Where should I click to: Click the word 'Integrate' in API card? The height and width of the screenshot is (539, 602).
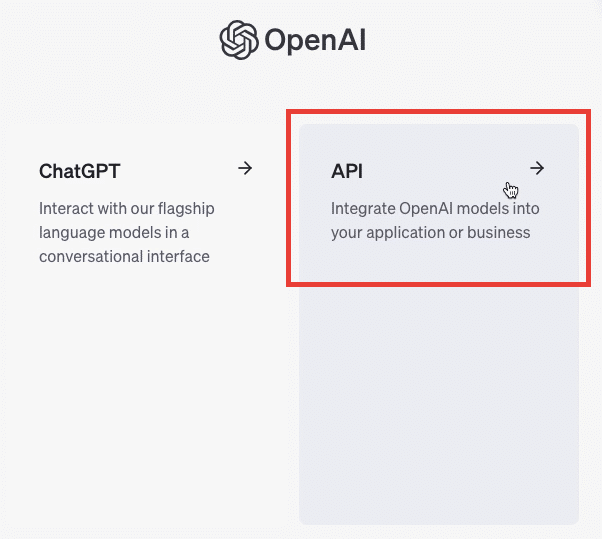click(x=363, y=210)
